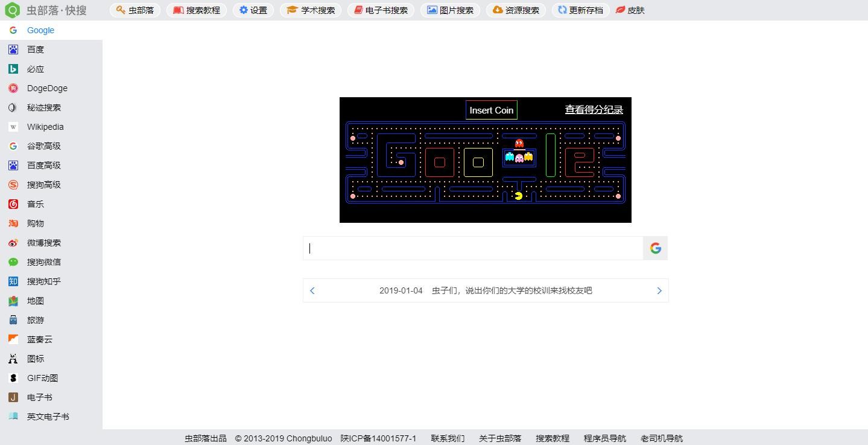Open the 音乐 music search icon

click(13, 204)
